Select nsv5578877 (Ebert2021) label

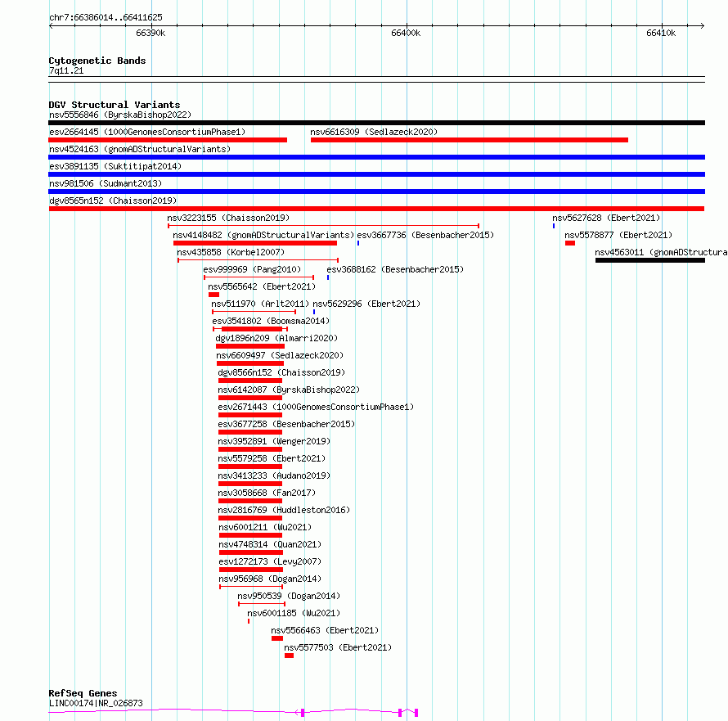(618, 235)
